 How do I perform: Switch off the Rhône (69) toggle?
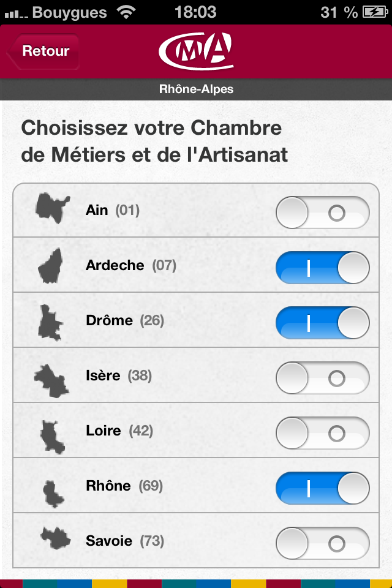pos(323,488)
